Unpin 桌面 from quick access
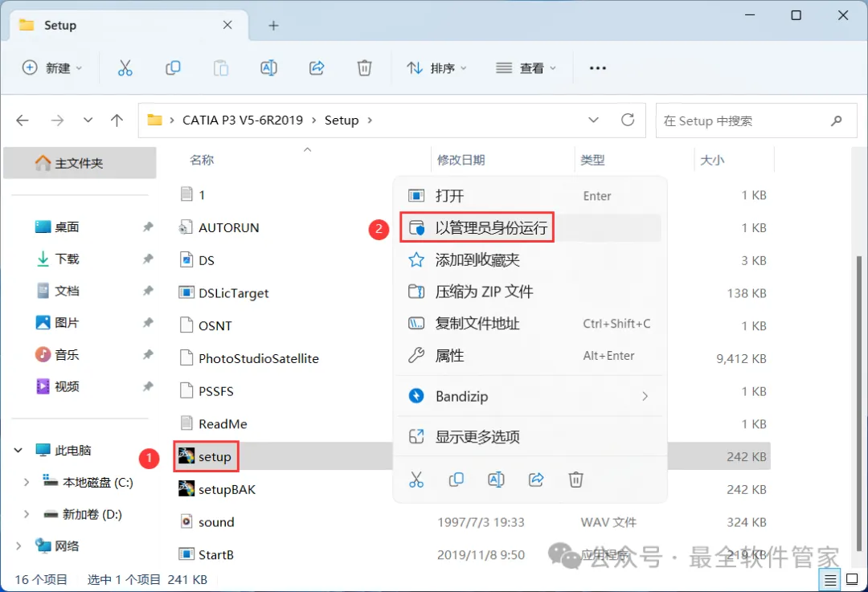868x592 pixels. 148,227
